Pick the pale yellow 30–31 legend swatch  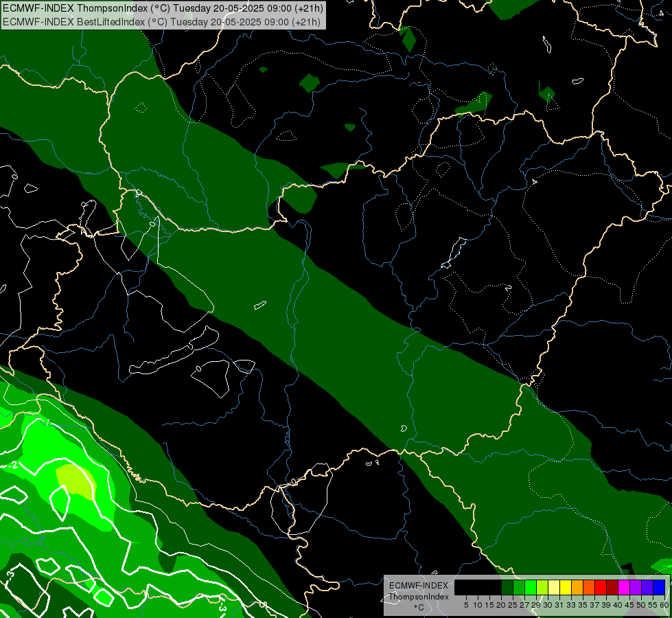[x=554, y=587]
